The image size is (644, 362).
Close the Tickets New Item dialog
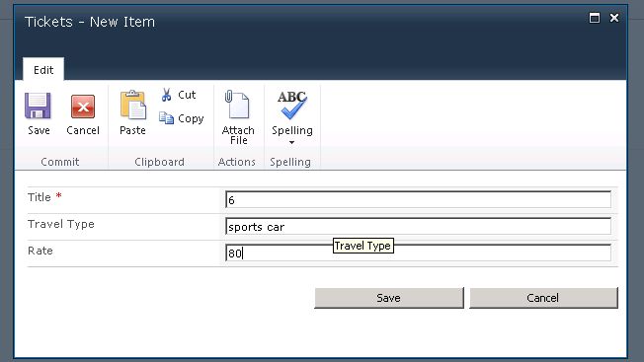614,18
